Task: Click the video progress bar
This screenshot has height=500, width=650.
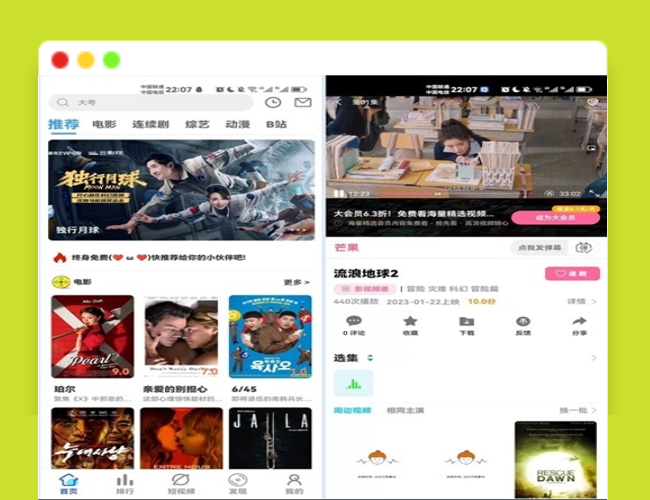Action: pyautogui.click(x=457, y=194)
